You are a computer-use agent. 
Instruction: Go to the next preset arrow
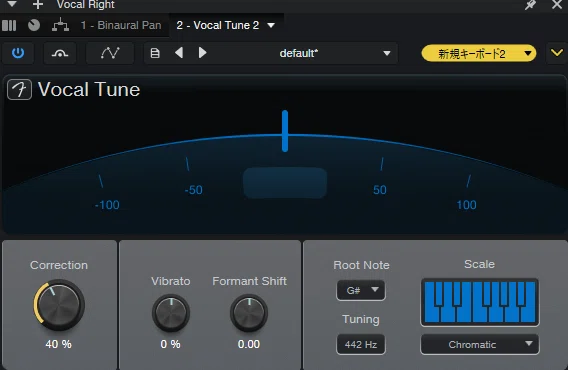click(x=202, y=53)
